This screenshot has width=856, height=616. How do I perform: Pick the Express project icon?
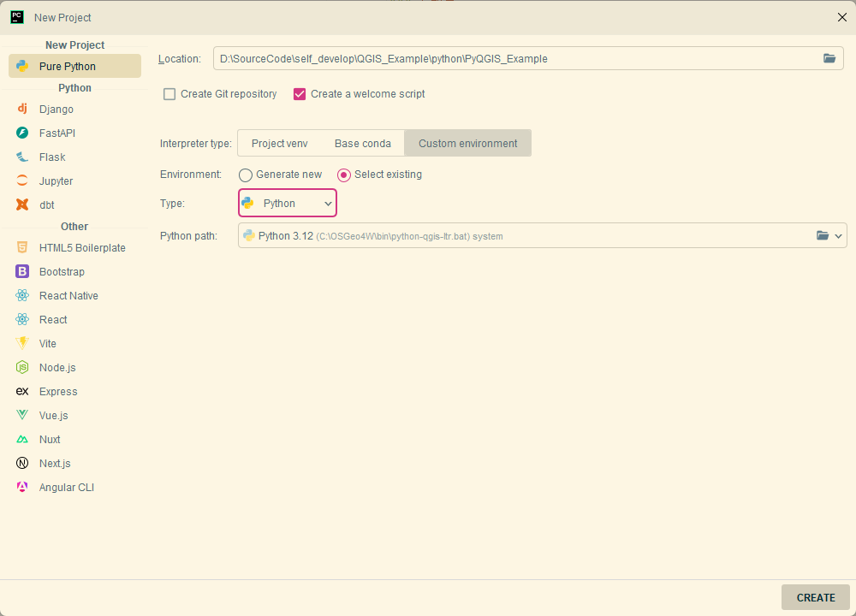[x=22, y=391]
